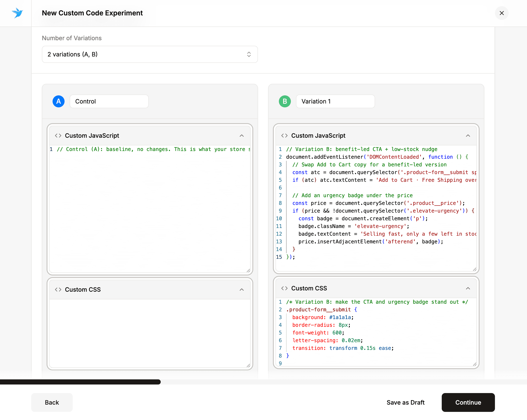Click the 'Custom JavaScript' title in Control panel

point(92,136)
